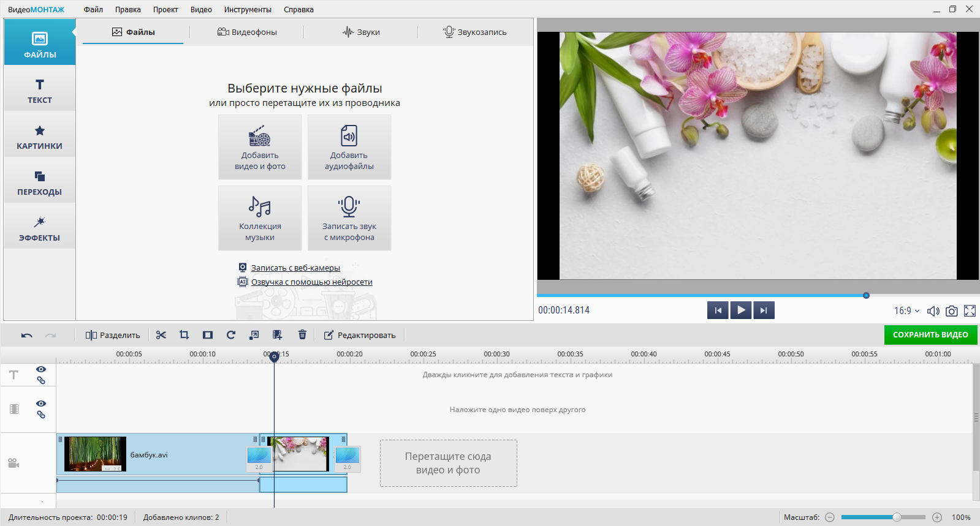The width and height of the screenshot is (980, 526).
Task: Open the ФАЙЛЫ sidebar section
Action: tap(40, 42)
